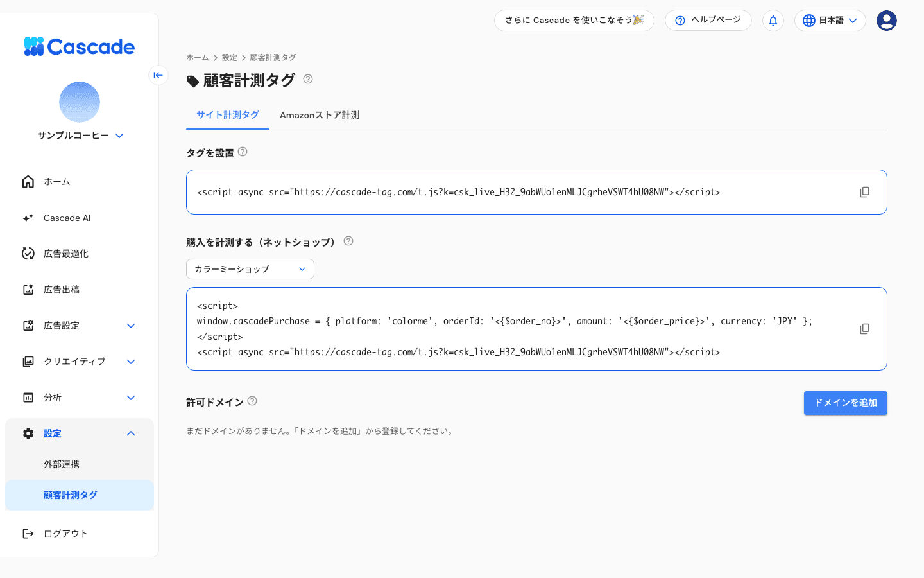Click the tag icon beside the page title
This screenshot has width=924, height=578.
[193, 81]
